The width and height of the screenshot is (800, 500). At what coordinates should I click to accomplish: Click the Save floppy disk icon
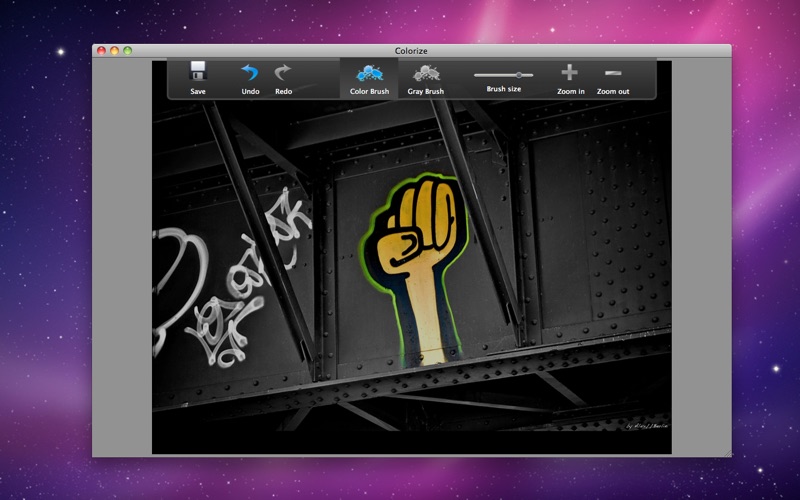198,72
